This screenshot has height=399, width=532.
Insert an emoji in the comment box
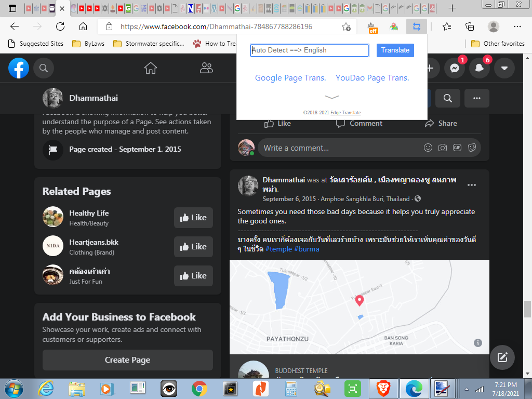point(428,148)
